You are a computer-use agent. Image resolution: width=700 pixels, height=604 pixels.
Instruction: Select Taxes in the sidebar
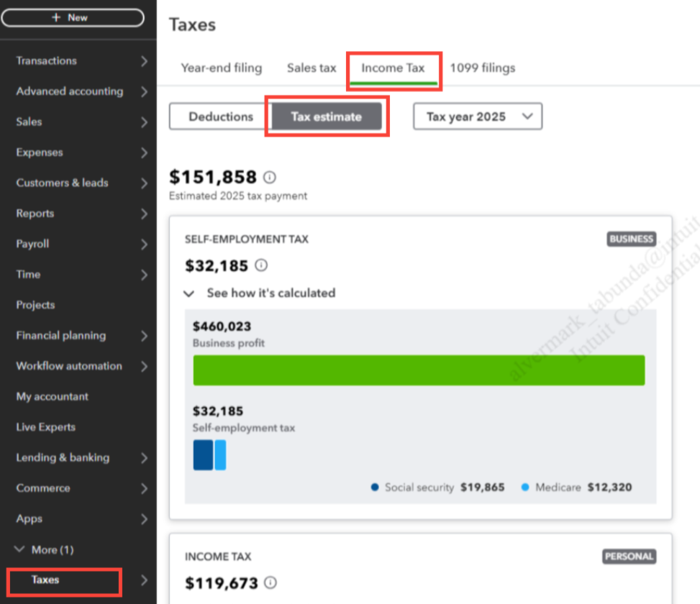pos(45,580)
